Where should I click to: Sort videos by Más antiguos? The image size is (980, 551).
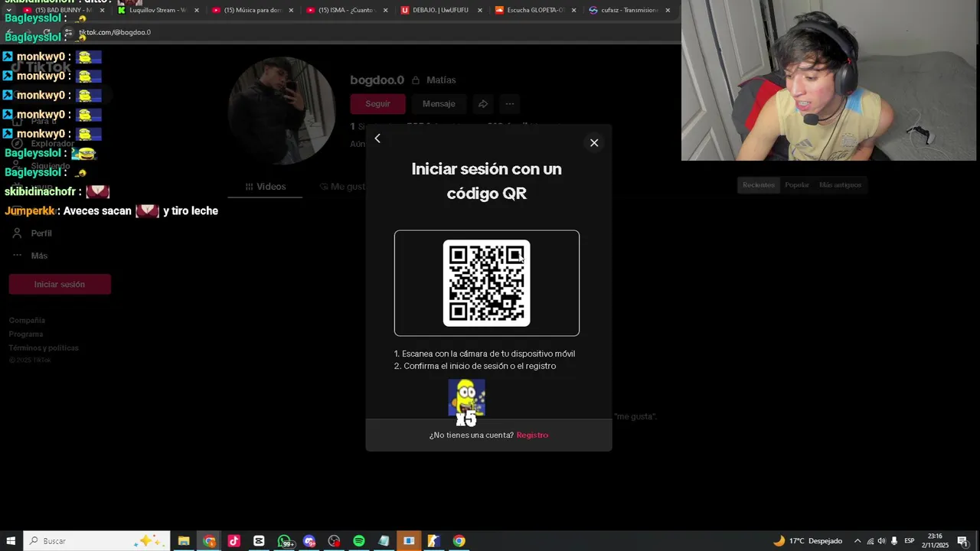click(x=840, y=184)
